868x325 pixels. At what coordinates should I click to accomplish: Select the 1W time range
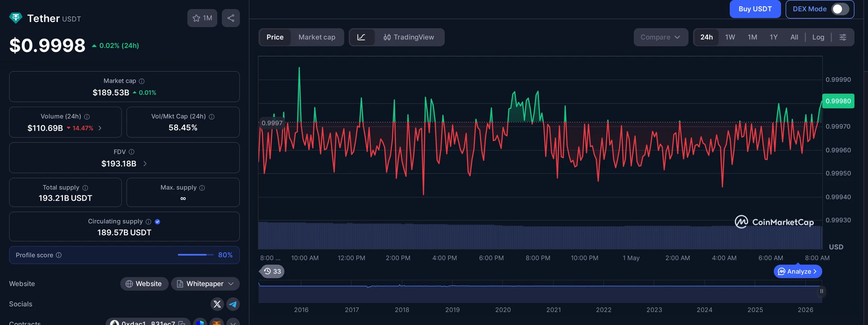[730, 37]
